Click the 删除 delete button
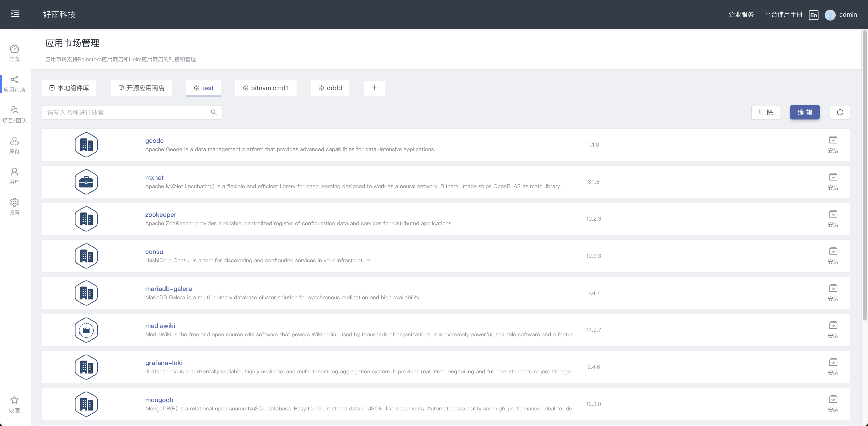The width and height of the screenshot is (868, 426). point(766,112)
